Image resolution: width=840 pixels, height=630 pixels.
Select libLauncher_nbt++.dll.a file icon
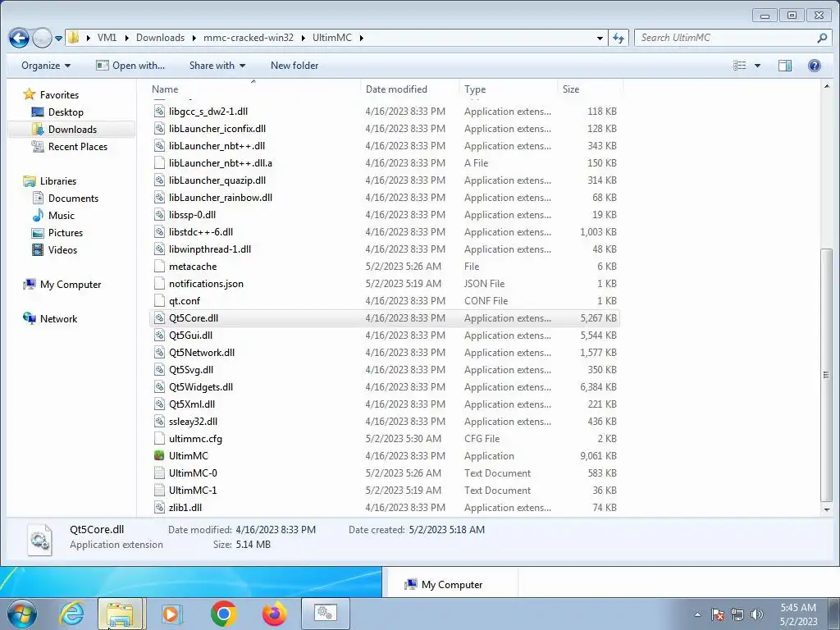(x=159, y=163)
